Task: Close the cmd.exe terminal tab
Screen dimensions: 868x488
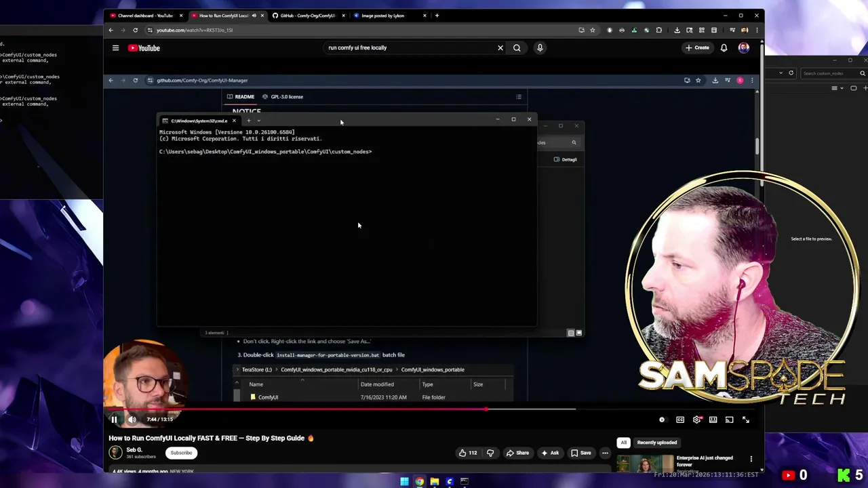Action: point(234,121)
